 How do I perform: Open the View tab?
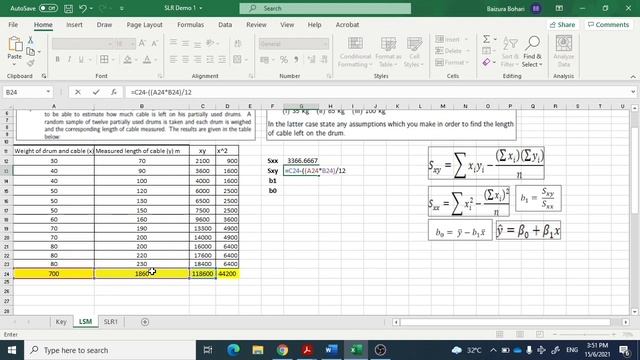(287, 25)
